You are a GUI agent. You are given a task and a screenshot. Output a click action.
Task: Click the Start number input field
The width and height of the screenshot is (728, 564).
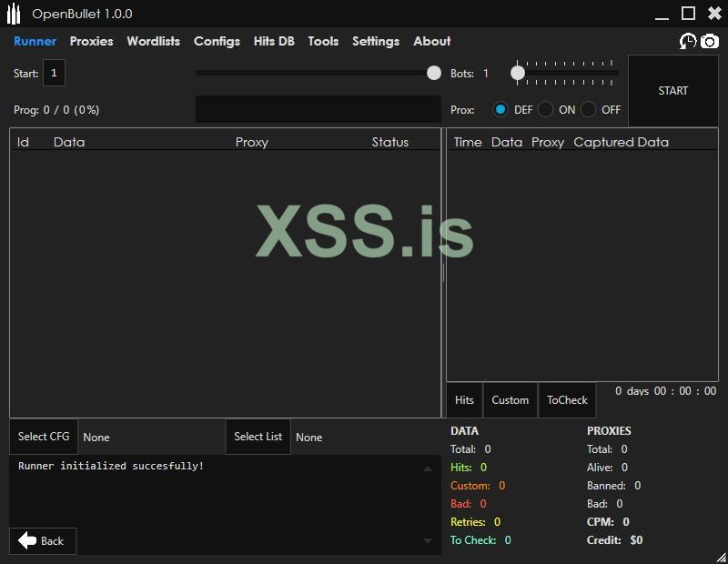click(x=54, y=74)
